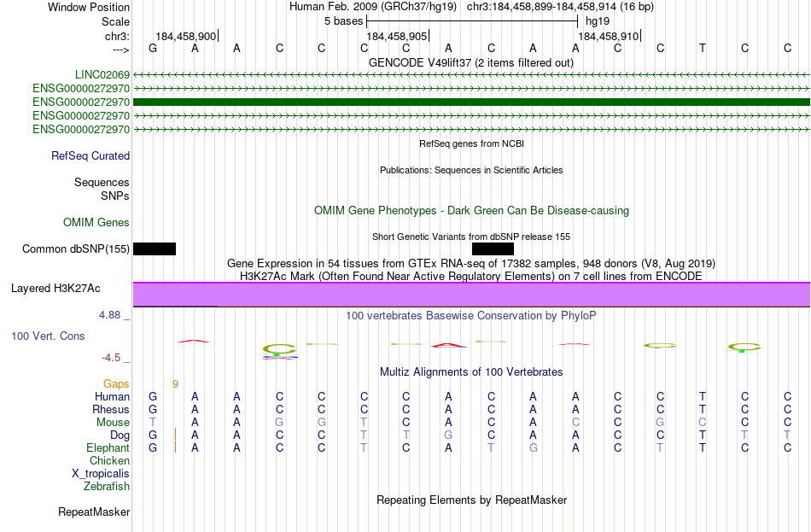
Task: Click the 4.88 conservation scale maximum value
Action: click(x=109, y=314)
